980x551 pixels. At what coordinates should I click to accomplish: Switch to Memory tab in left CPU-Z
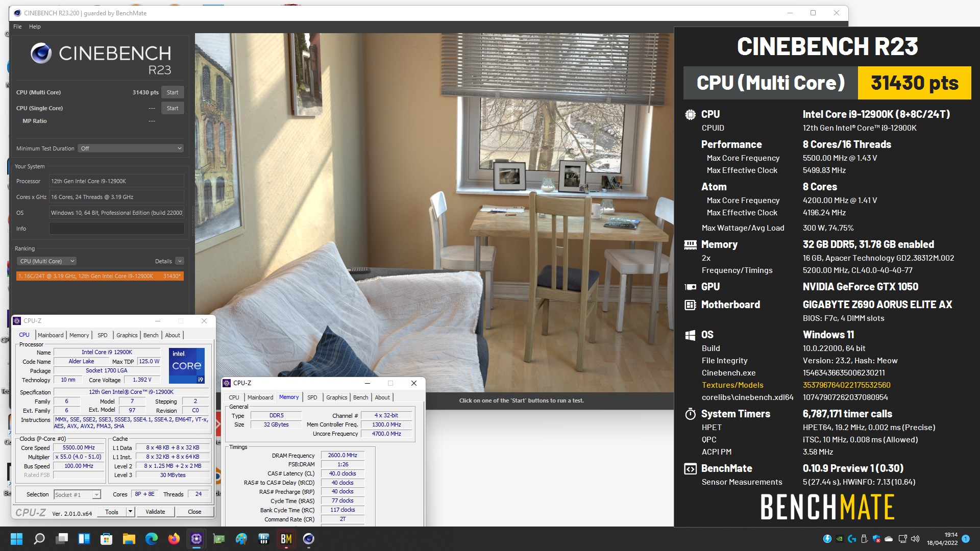coord(79,335)
